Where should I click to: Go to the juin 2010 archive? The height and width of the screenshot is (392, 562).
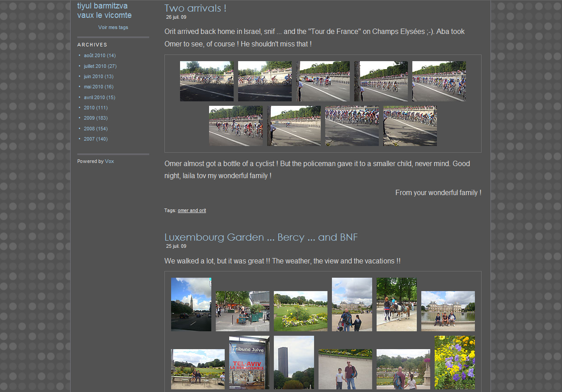93,76
